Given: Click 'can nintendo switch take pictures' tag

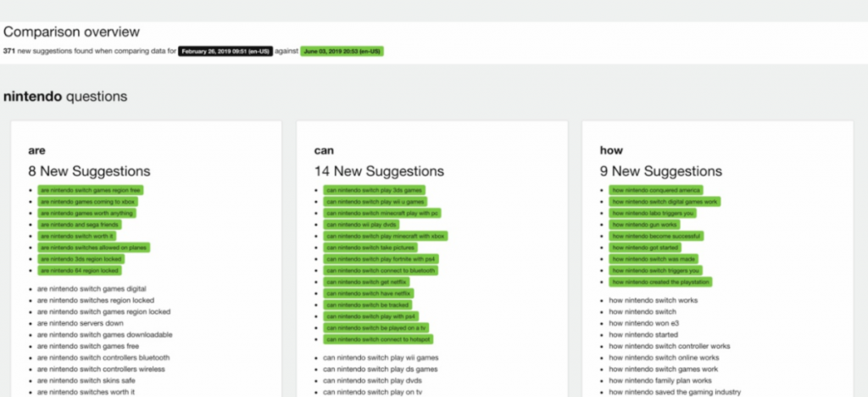Looking at the screenshot, I should pyautogui.click(x=370, y=248).
